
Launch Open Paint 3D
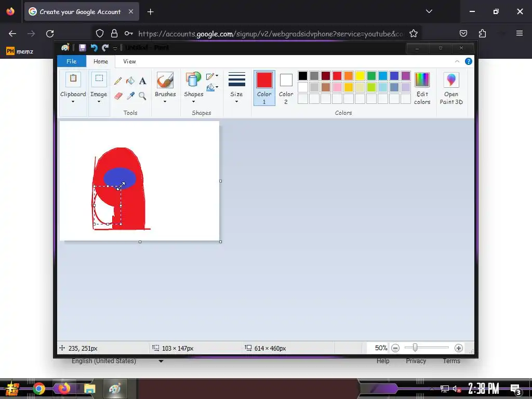[x=451, y=88]
